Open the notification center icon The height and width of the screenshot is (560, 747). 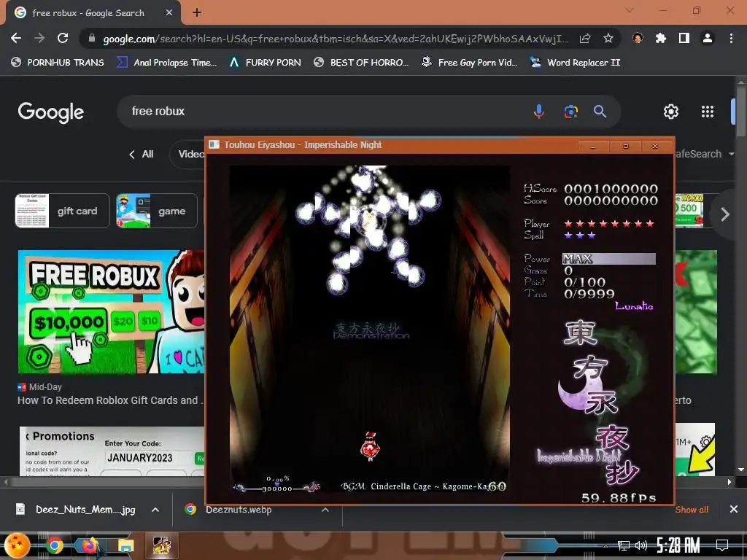(x=722, y=545)
